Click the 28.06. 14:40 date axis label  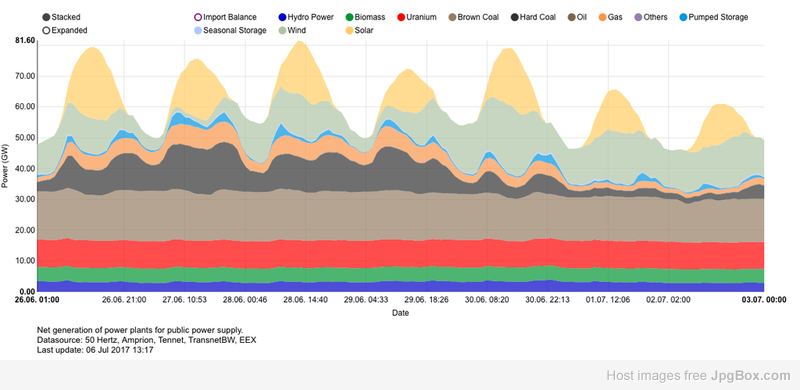(305, 300)
